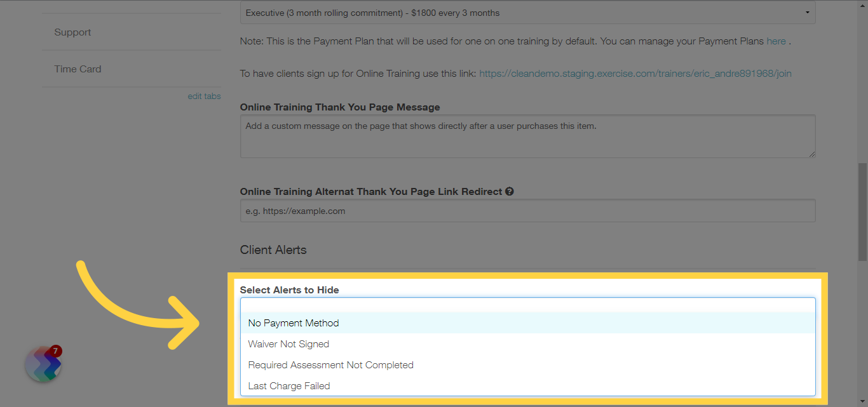Select No Payment Method alert to hide
The image size is (868, 407).
pos(293,323)
